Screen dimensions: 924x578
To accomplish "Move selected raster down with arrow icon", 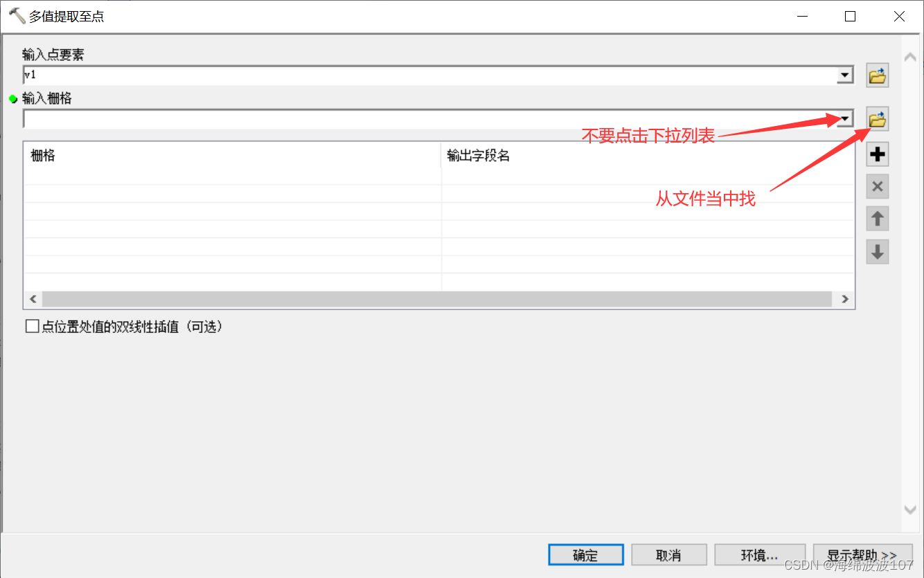I will click(x=878, y=252).
